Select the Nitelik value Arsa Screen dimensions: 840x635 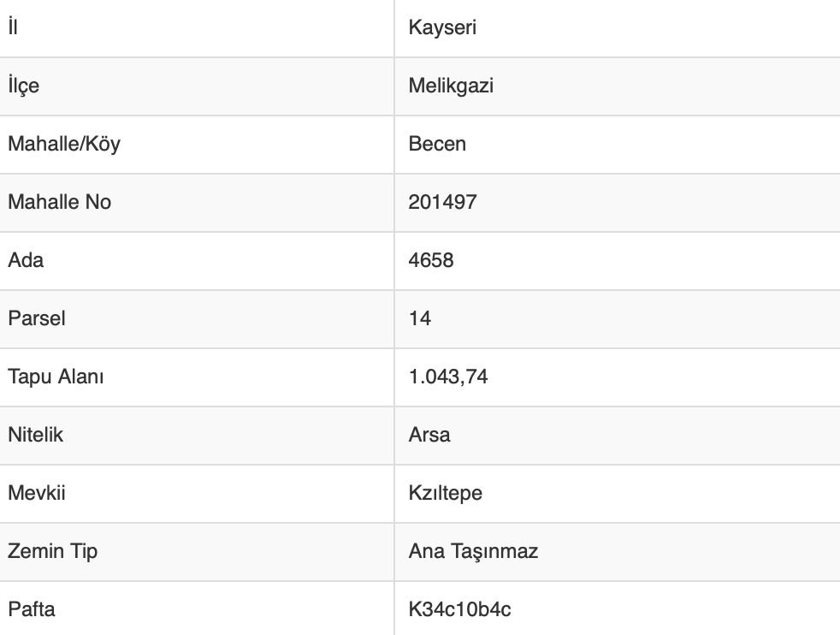(x=429, y=435)
